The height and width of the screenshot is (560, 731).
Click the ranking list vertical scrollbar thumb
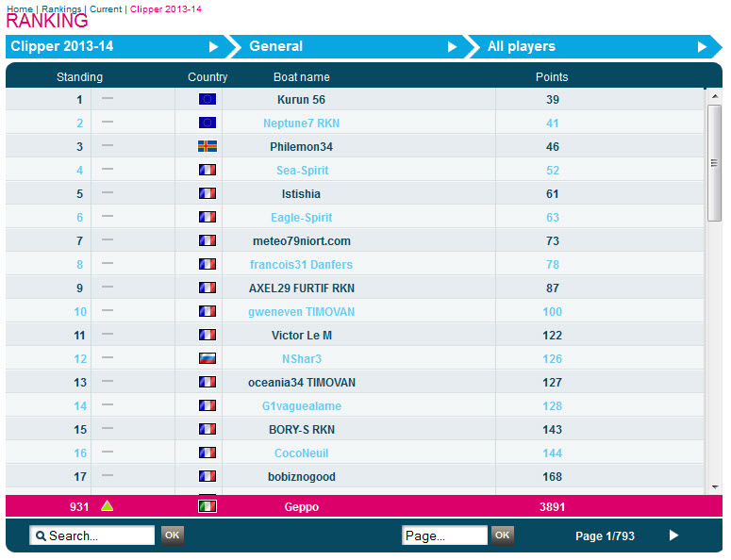click(x=714, y=163)
